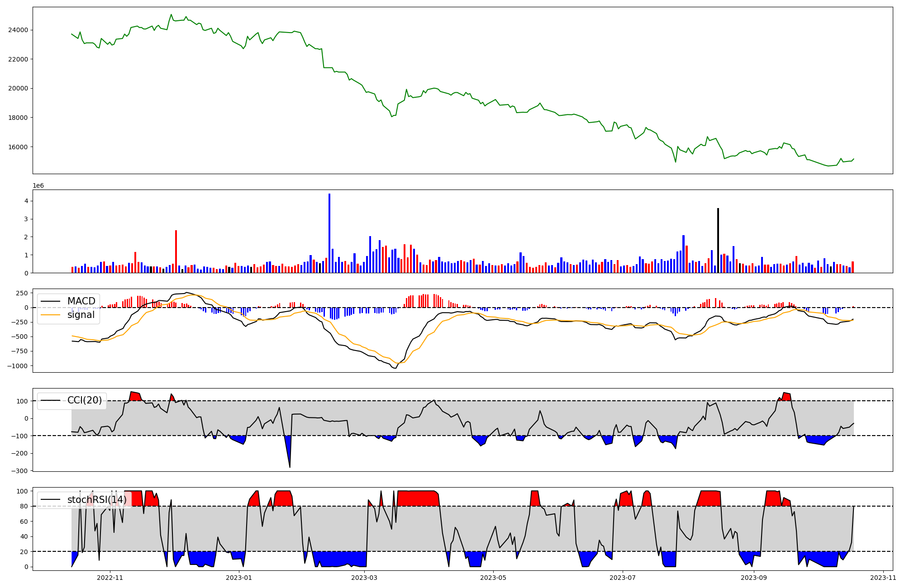Click the 2023-09 x-axis date label
The image size is (905, 588).
click(x=754, y=578)
